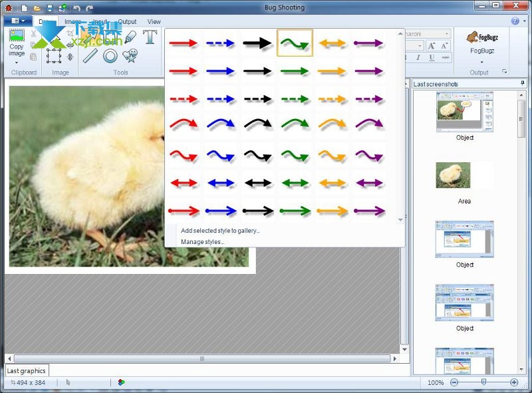
Task: Expand the FogBugz dropdown arrow
Action: click(481, 62)
